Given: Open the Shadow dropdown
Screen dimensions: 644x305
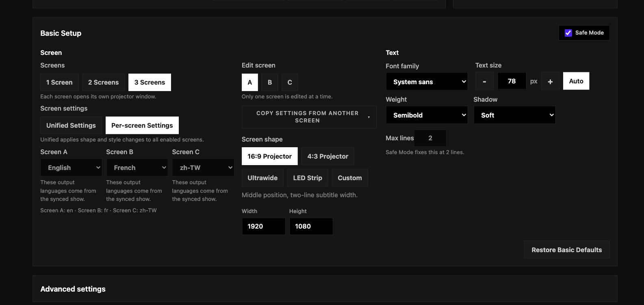Looking at the screenshot, I should pyautogui.click(x=514, y=115).
